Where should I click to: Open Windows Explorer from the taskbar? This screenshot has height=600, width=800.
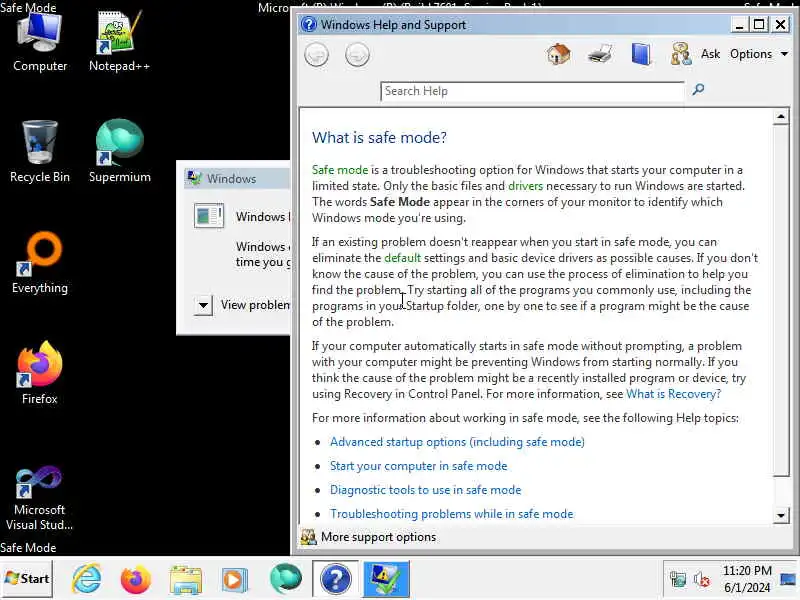point(186,579)
